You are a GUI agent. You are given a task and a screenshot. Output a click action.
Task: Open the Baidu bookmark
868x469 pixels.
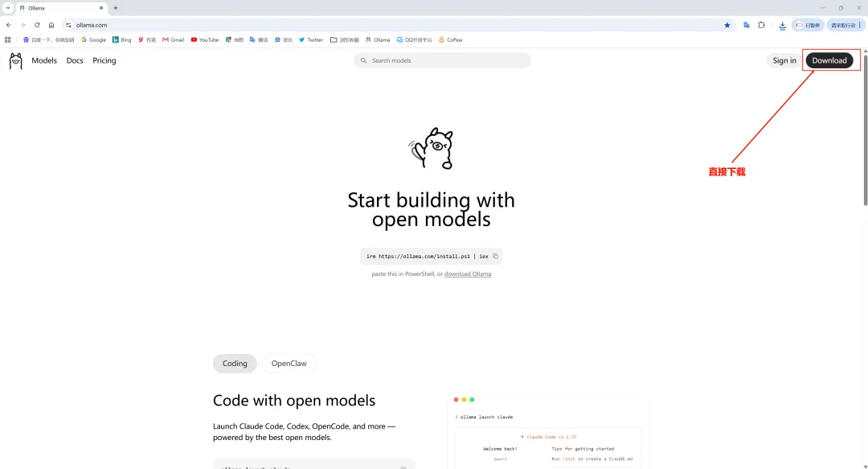click(48, 40)
